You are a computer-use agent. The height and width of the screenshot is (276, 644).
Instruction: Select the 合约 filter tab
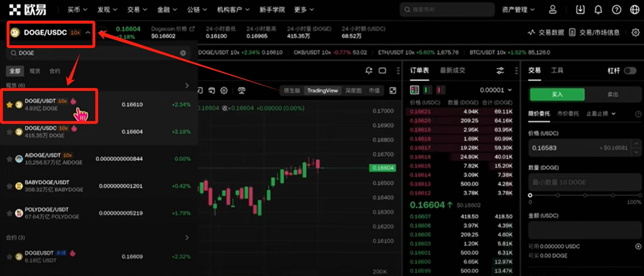coord(55,71)
